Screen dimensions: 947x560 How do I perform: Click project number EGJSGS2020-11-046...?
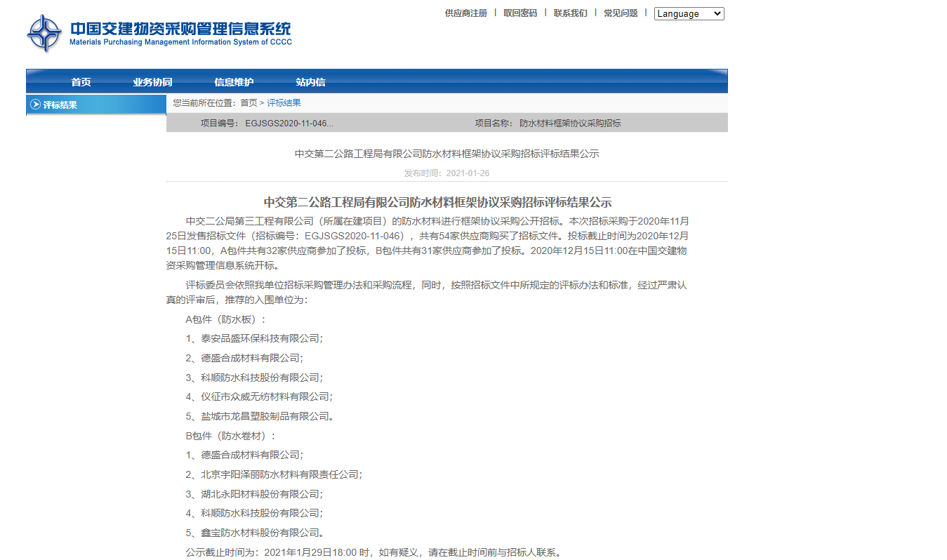point(289,124)
